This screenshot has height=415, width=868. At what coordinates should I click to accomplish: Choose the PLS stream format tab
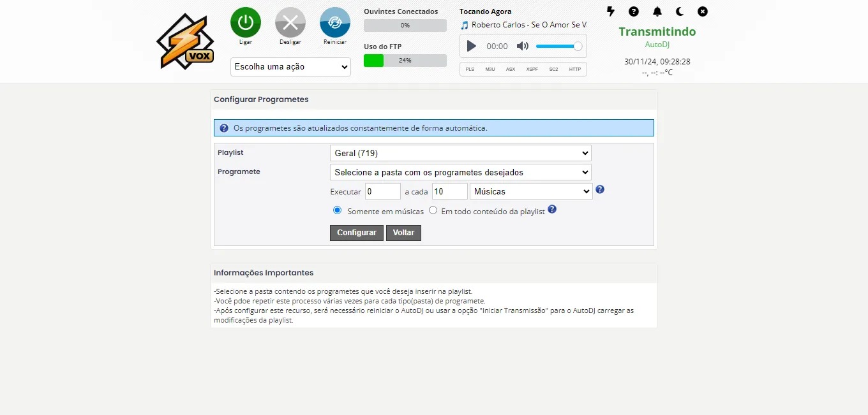tap(470, 69)
